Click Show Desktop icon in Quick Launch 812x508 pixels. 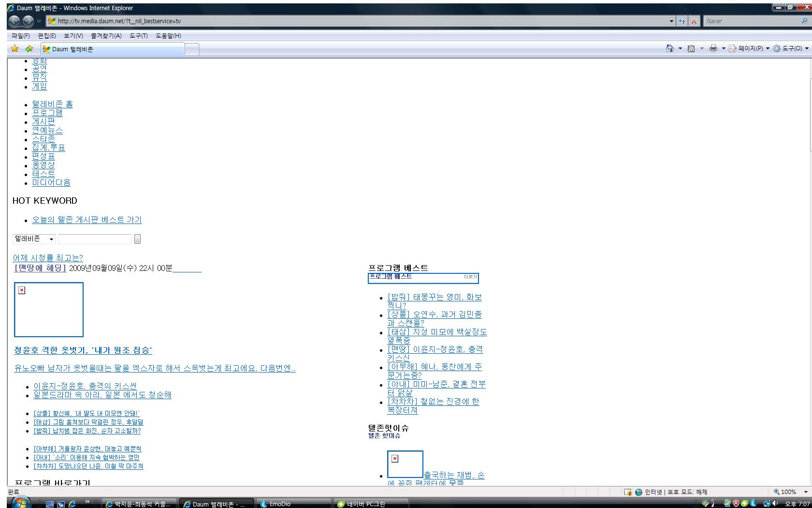50,504
